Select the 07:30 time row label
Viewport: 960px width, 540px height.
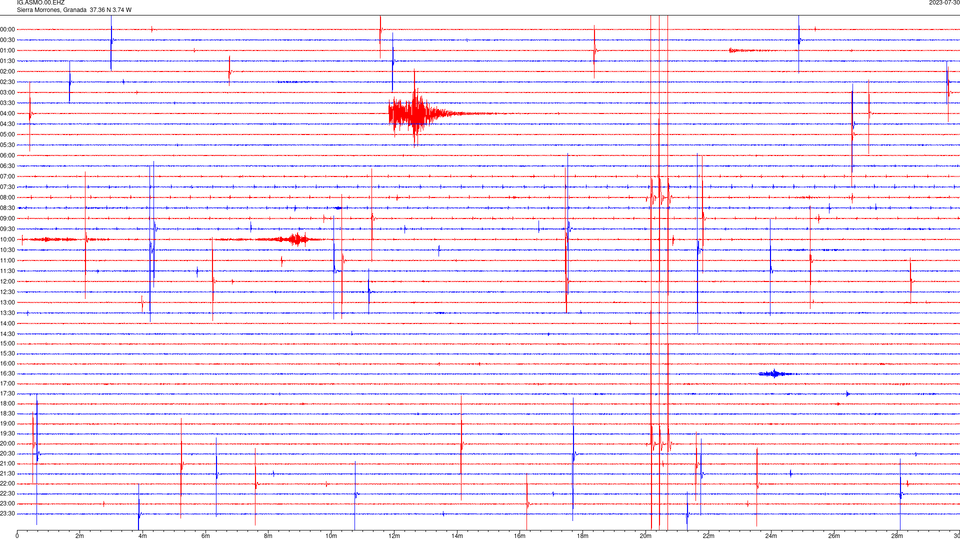(8, 187)
